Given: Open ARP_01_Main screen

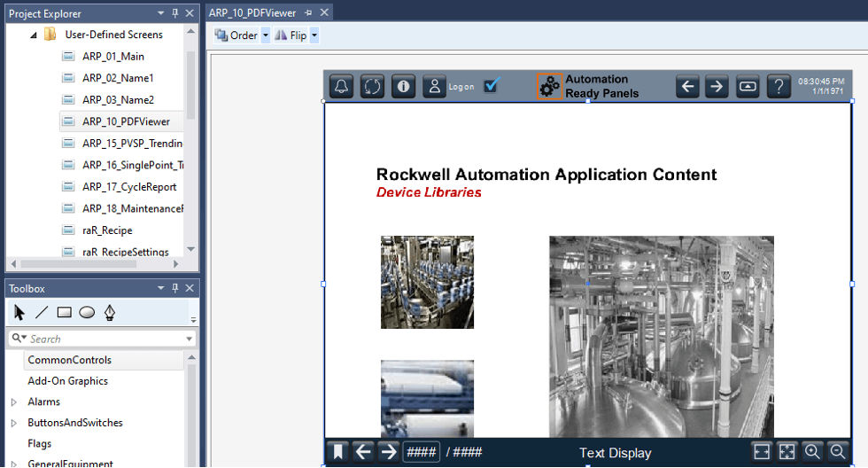Looking at the screenshot, I should [x=113, y=57].
